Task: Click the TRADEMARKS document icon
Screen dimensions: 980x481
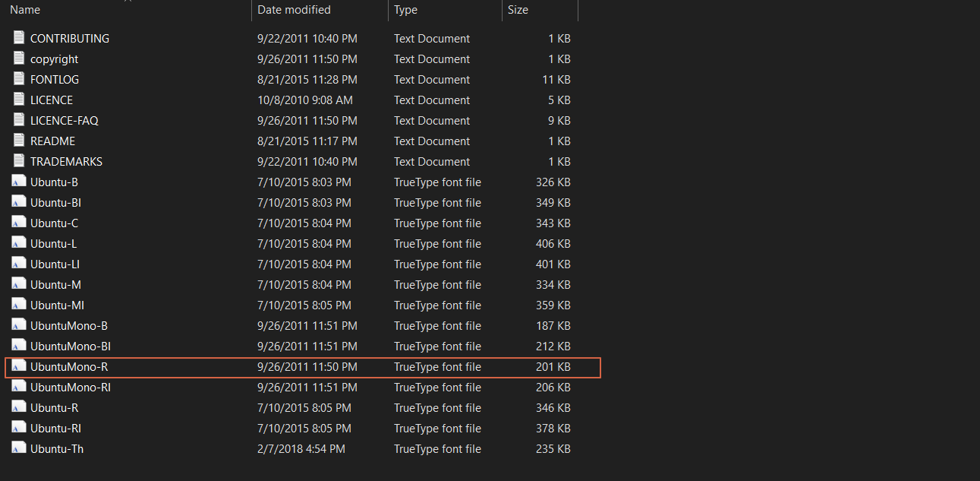Action: [19, 160]
